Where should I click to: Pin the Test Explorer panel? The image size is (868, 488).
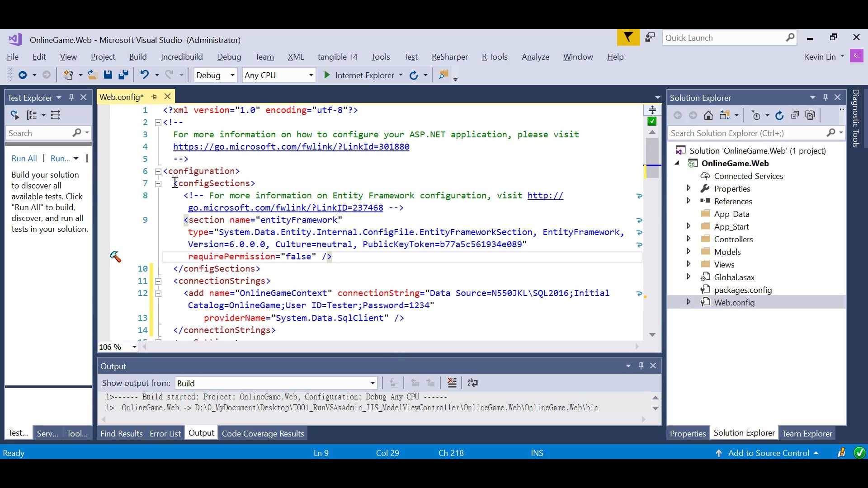pos(71,97)
